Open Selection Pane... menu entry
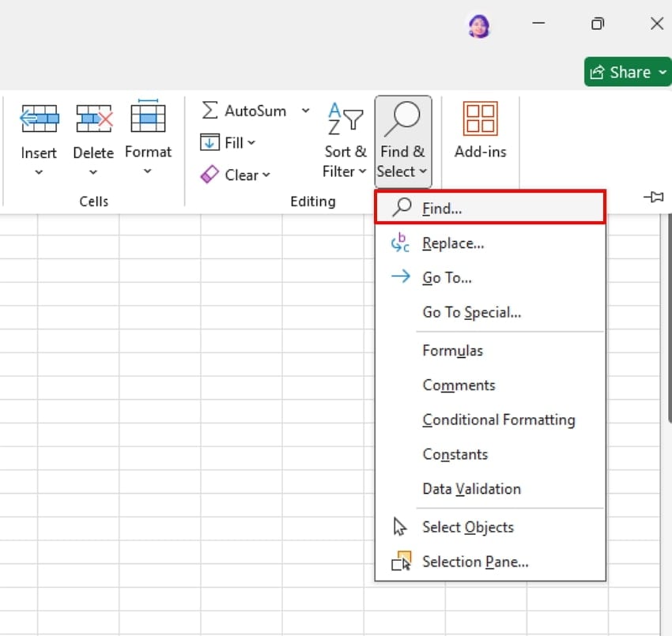 pos(490,562)
